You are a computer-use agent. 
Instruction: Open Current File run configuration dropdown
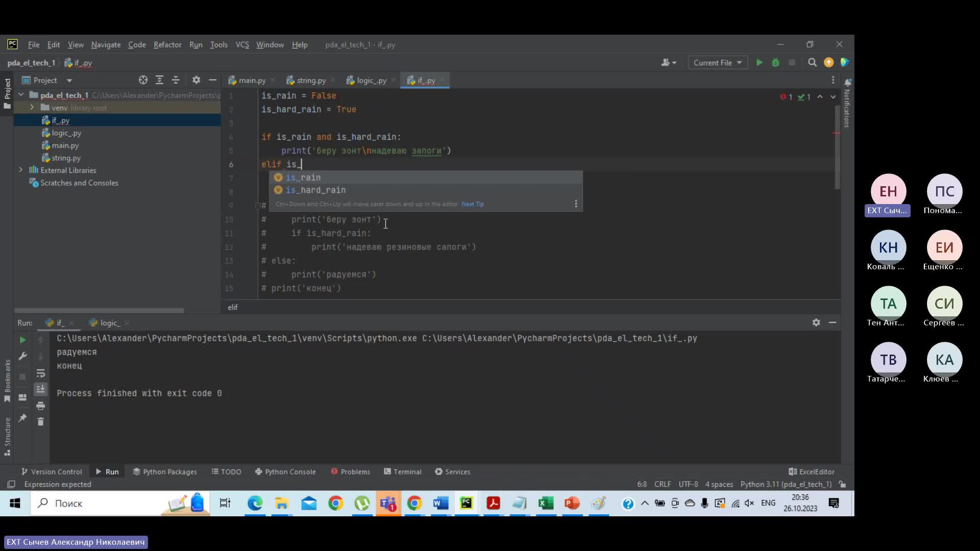[x=717, y=62]
